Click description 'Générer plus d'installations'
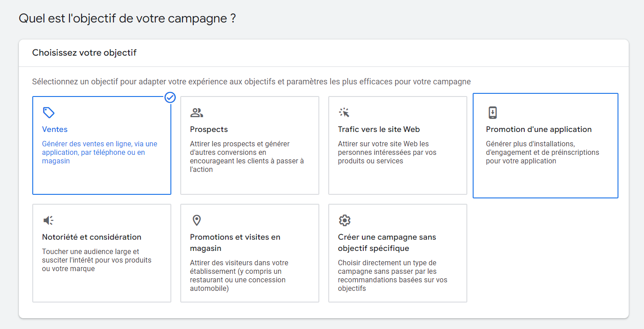This screenshot has height=329, width=644. tap(543, 153)
